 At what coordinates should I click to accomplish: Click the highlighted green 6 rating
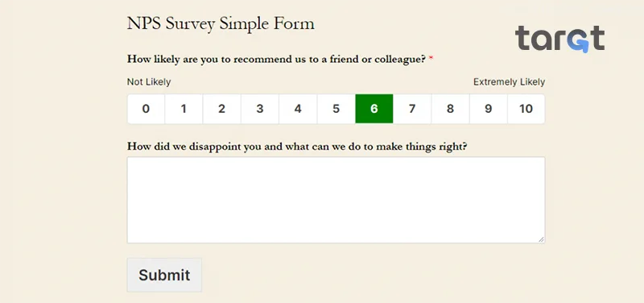click(x=374, y=109)
